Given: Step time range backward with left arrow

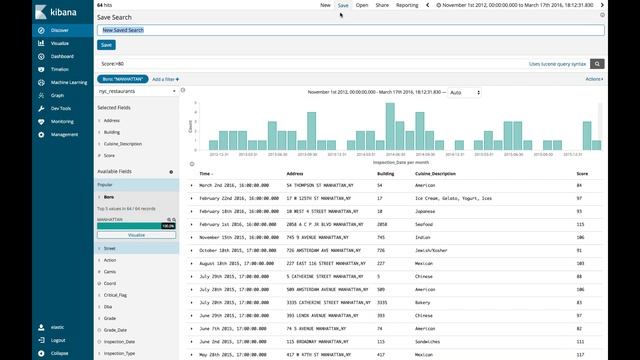Looking at the screenshot, I should (427, 5).
